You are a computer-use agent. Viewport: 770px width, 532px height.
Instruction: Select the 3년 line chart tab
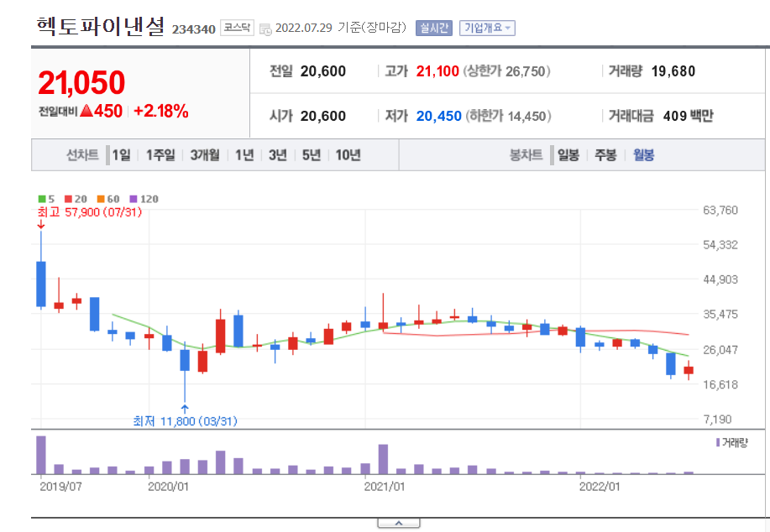(277, 155)
